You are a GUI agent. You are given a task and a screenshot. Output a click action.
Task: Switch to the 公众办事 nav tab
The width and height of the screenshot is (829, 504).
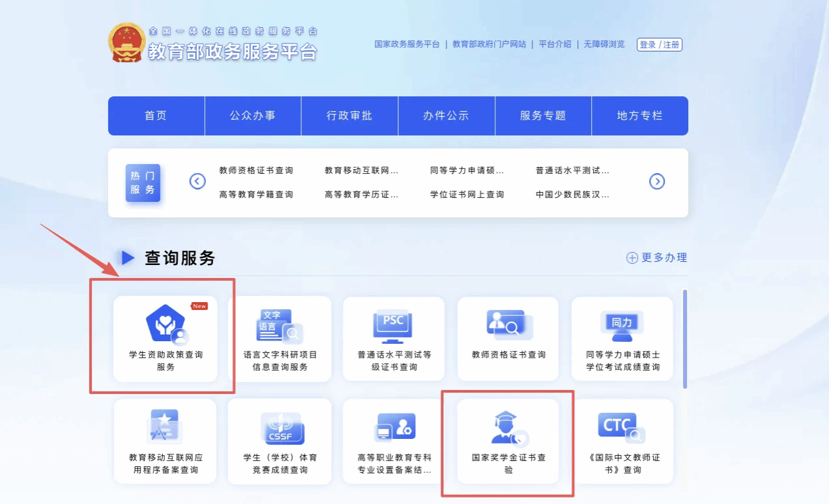(x=253, y=116)
